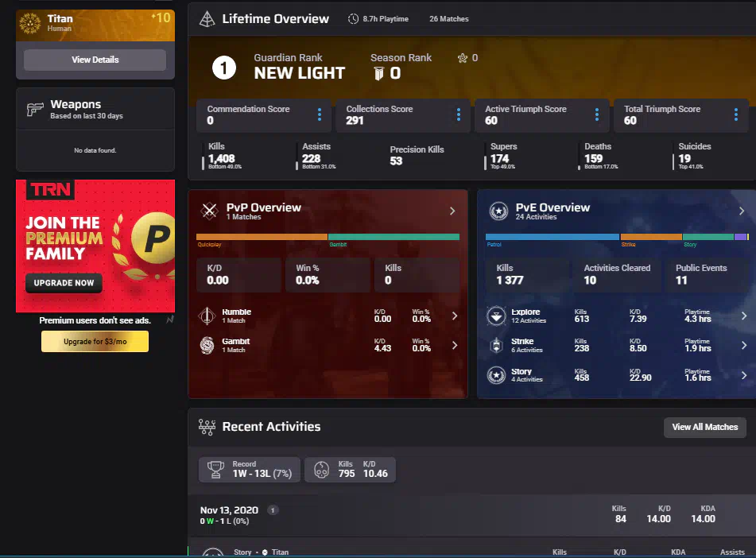The image size is (756, 558).
Task: Click the Quickplay orange bar segment
Action: 262,237
